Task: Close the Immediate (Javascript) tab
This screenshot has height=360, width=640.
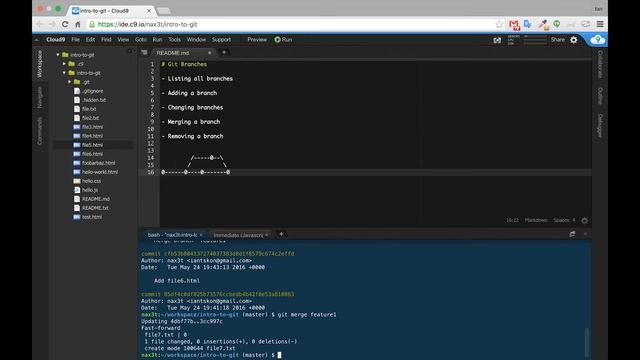Action: pos(267,235)
